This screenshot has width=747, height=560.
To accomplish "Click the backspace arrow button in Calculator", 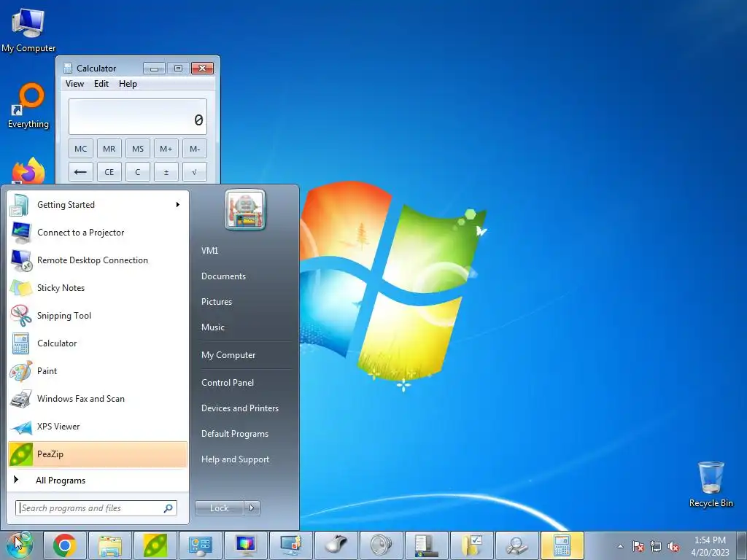I will (80, 172).
